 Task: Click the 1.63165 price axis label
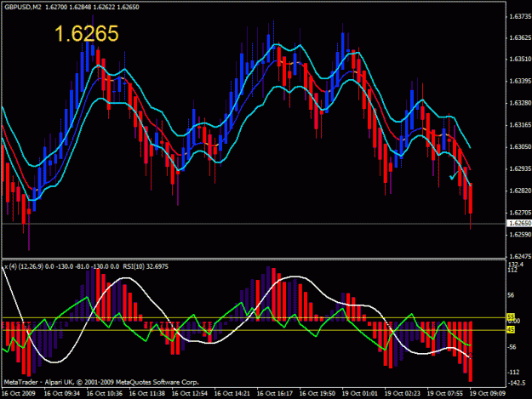[x=520, y=125]
